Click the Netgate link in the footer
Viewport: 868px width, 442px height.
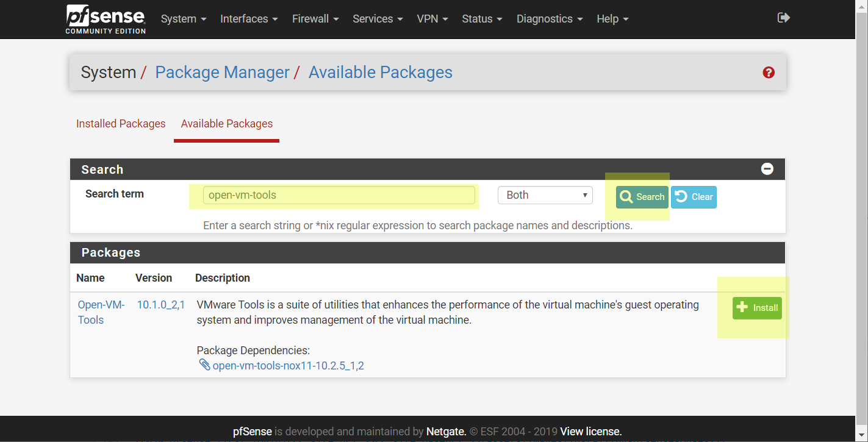(445, 432)
